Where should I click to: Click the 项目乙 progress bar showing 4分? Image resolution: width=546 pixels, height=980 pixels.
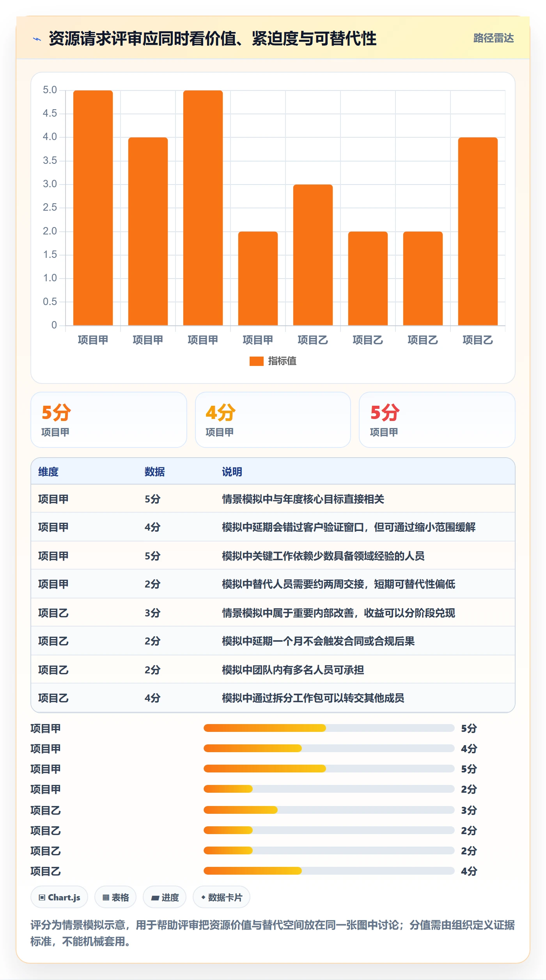(329, 871)
